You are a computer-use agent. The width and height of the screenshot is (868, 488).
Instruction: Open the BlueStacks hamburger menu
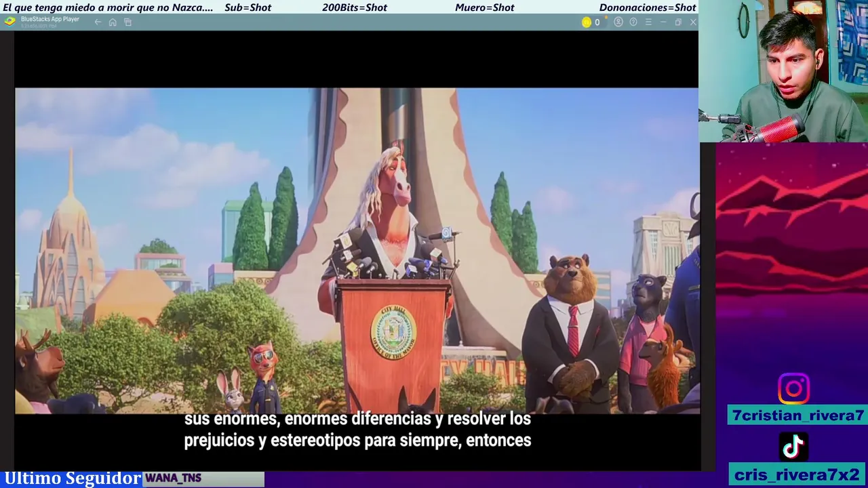pos(648,22)
